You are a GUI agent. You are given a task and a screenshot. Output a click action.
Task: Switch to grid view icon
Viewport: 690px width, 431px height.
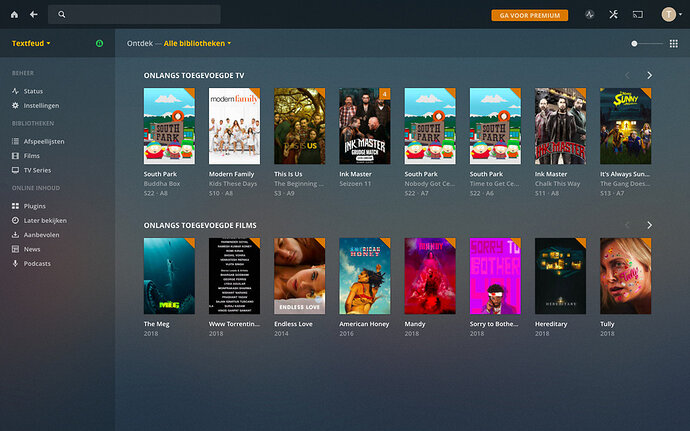click(x=674, y=44)
